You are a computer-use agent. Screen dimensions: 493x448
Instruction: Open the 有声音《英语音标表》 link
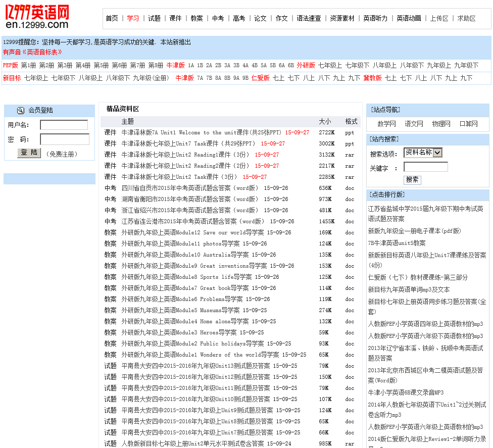32,52
